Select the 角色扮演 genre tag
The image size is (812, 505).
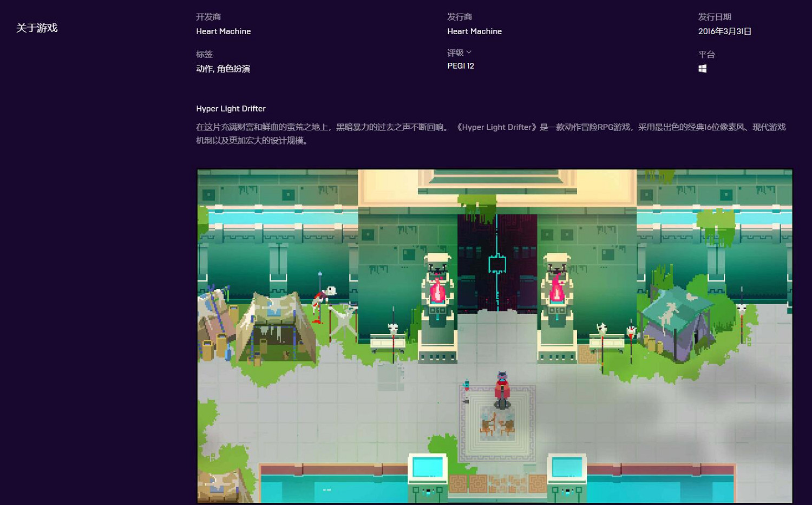pos(233,69)
